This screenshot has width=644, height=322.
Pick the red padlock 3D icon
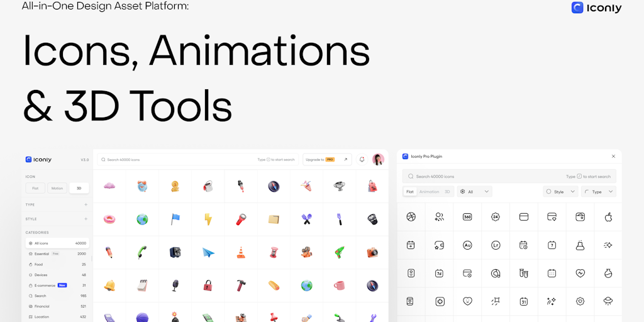coord(208,285)
